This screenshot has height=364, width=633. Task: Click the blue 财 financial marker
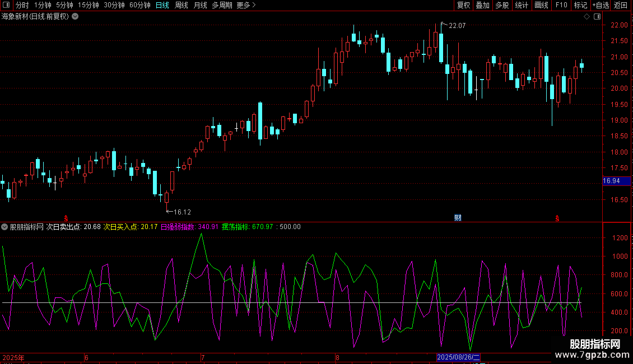[x=458, y=217]
